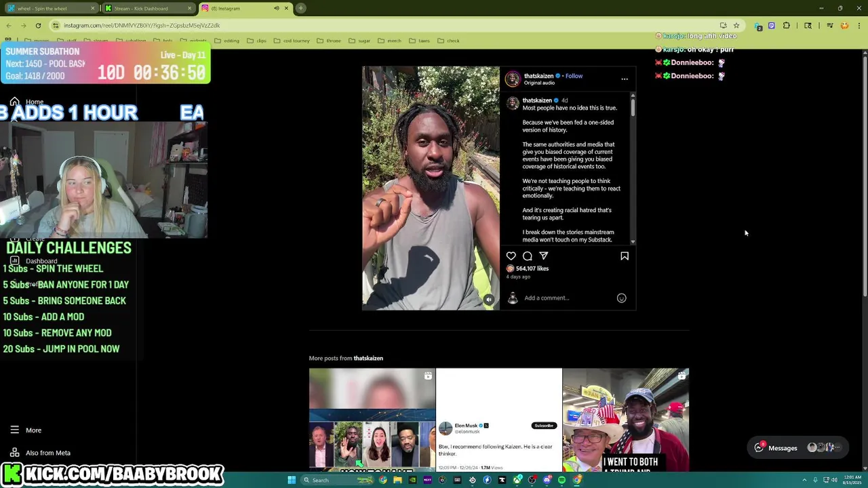
Task: Open the merch bookmarks folder
Action: [x=390, y=41]
